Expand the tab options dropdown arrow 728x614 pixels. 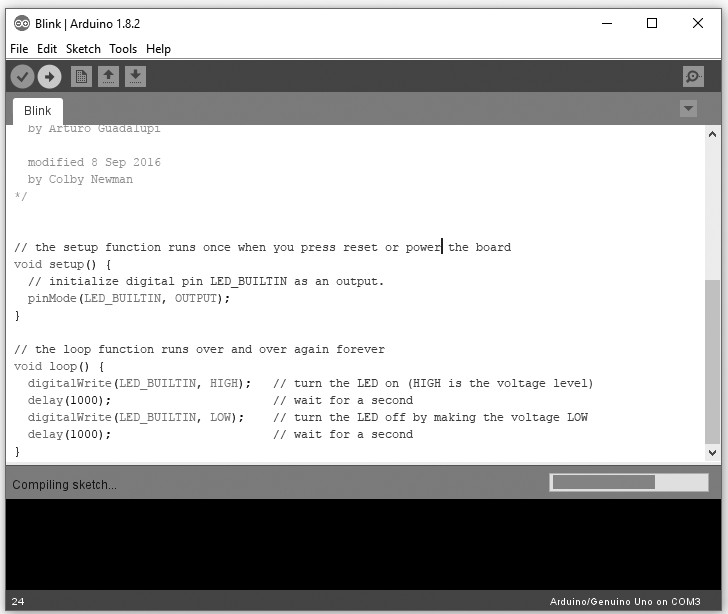click(688, 109)
